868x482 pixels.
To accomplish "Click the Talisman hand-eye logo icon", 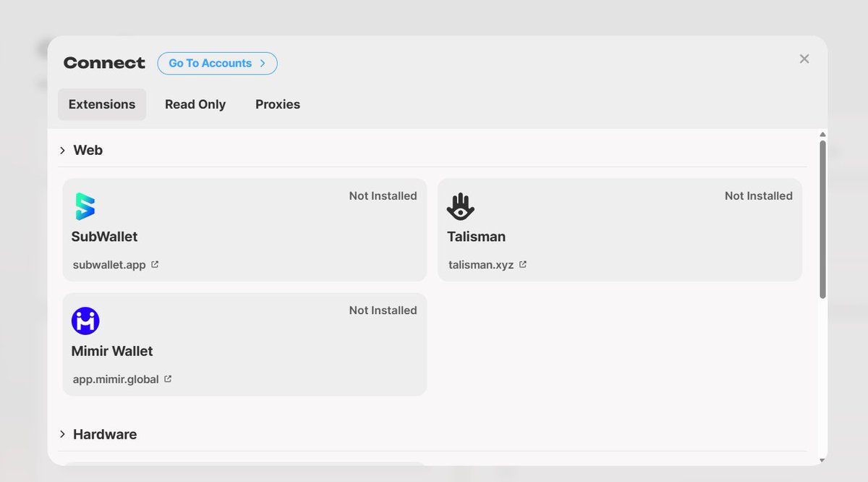I will coord(461,207).
